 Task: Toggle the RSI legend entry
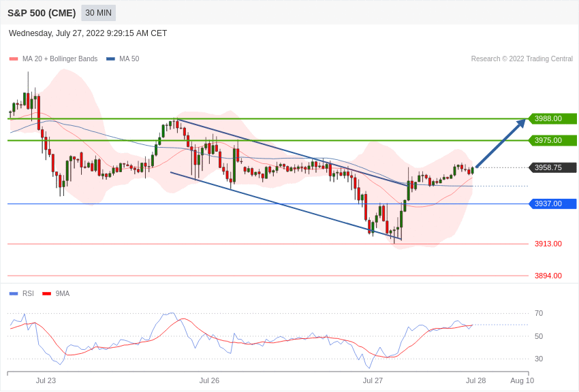tap(22, 293)
